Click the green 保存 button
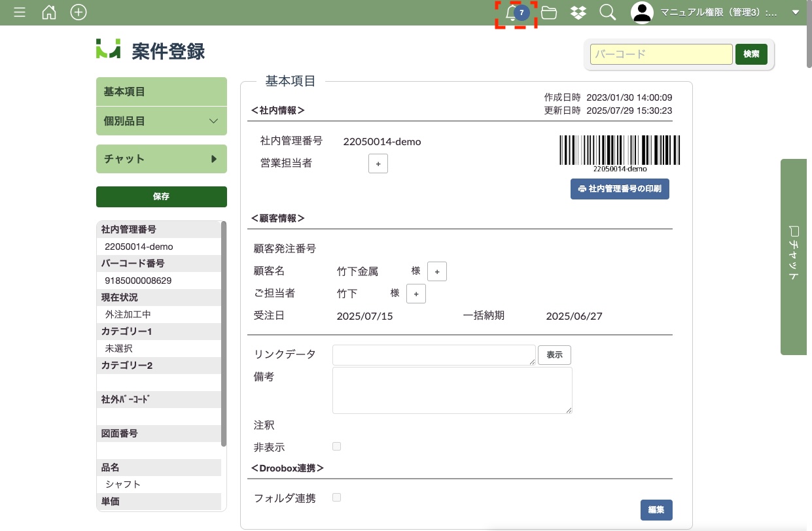Screen dimensions: 812x531 coord(161,196)
